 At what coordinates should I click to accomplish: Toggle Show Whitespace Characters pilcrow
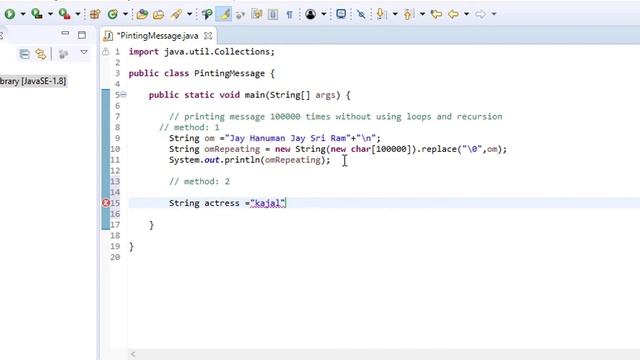tap(289, 14)
